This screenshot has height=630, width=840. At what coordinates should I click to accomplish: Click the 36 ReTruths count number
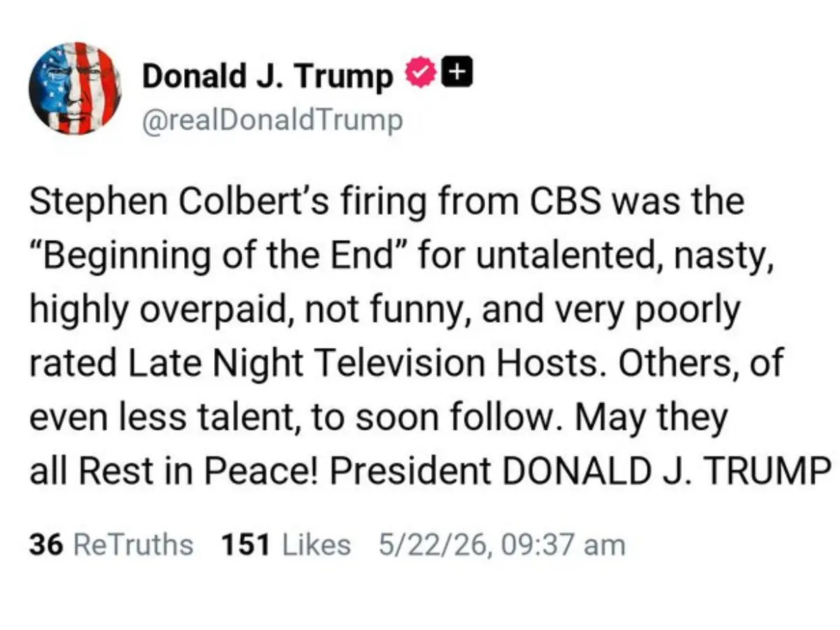pyautogui.click(x=47, y=545)
